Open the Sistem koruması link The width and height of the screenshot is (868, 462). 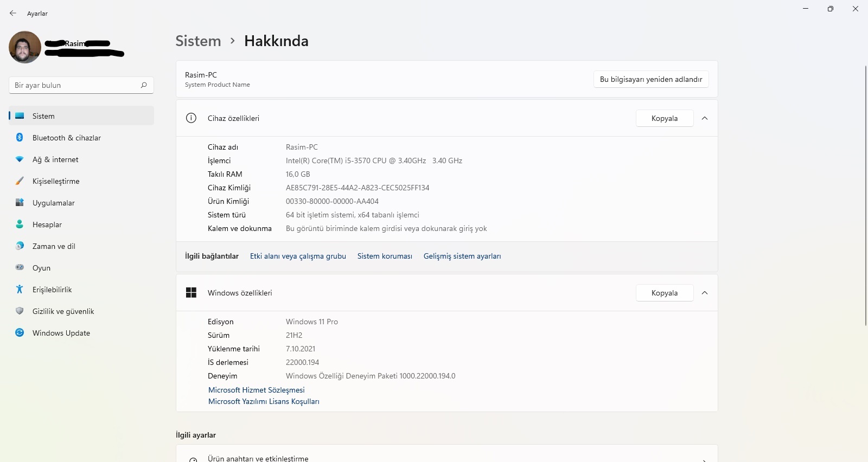(385, 256)
